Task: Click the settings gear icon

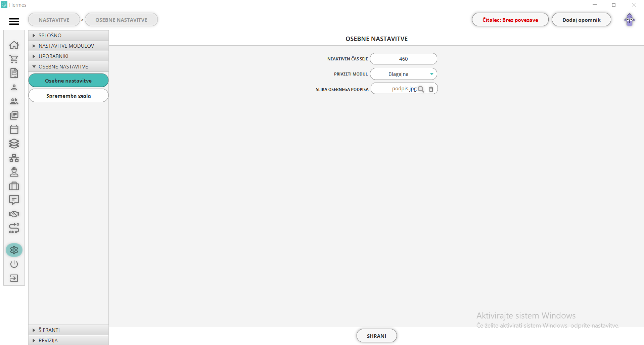Action: (x=14, y=250)
